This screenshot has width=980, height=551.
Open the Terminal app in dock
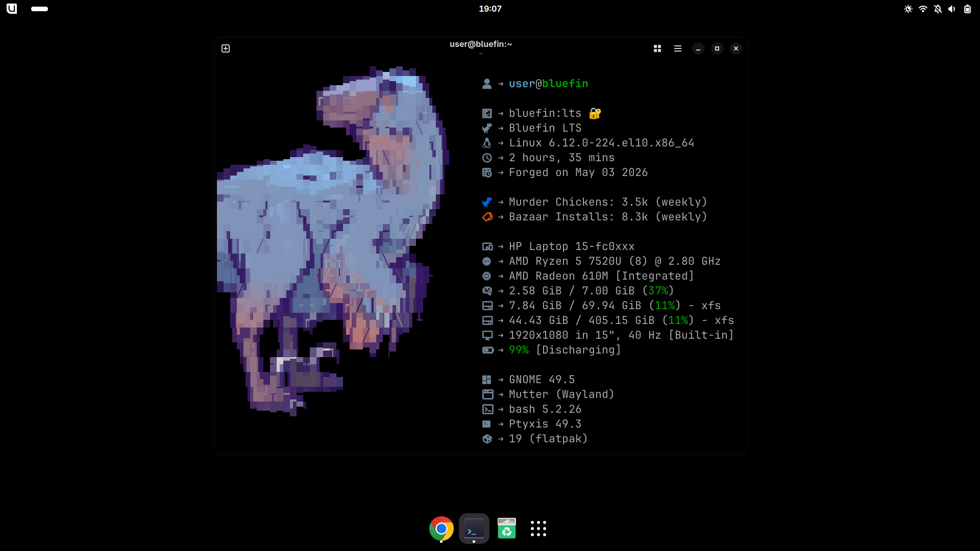click(x=474, y=529)
